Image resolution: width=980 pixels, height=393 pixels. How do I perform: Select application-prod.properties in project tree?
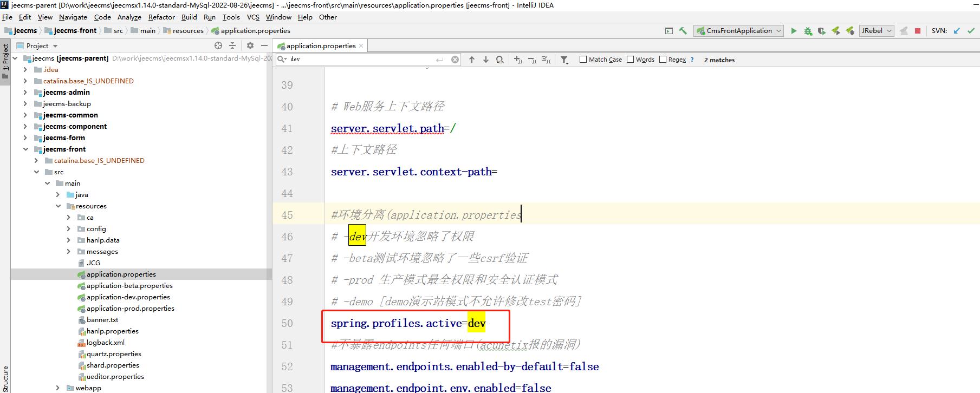(131, 309)
